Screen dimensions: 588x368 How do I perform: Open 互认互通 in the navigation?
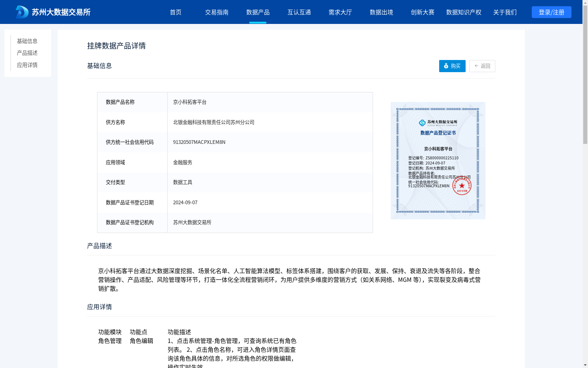tap(299, 12)
